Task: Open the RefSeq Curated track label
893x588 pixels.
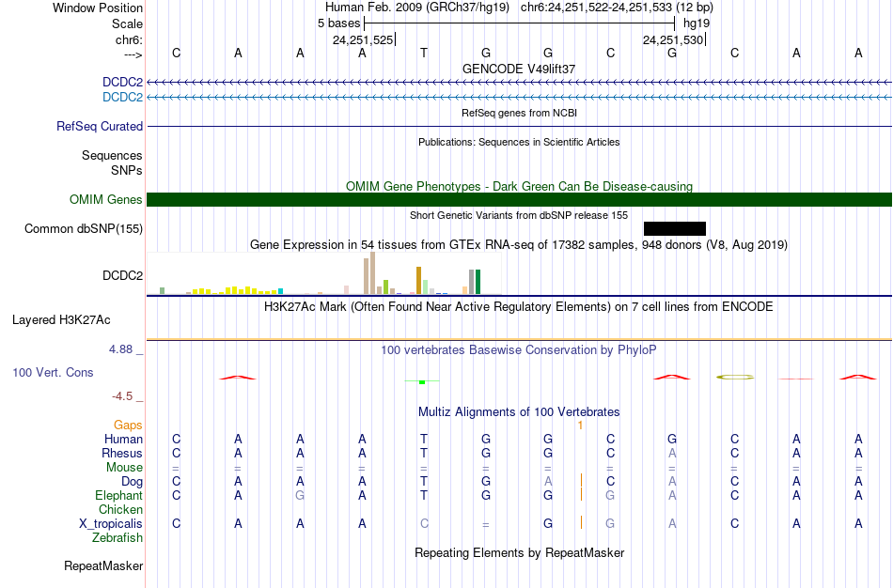Action: tap(100, 127)
